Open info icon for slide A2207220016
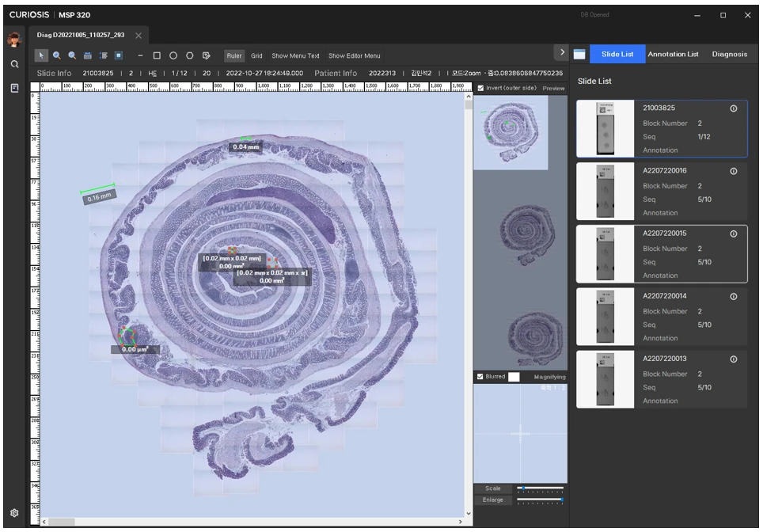This screenshot has height=532, width=763. pyautogui.click(x=733, y=171)
